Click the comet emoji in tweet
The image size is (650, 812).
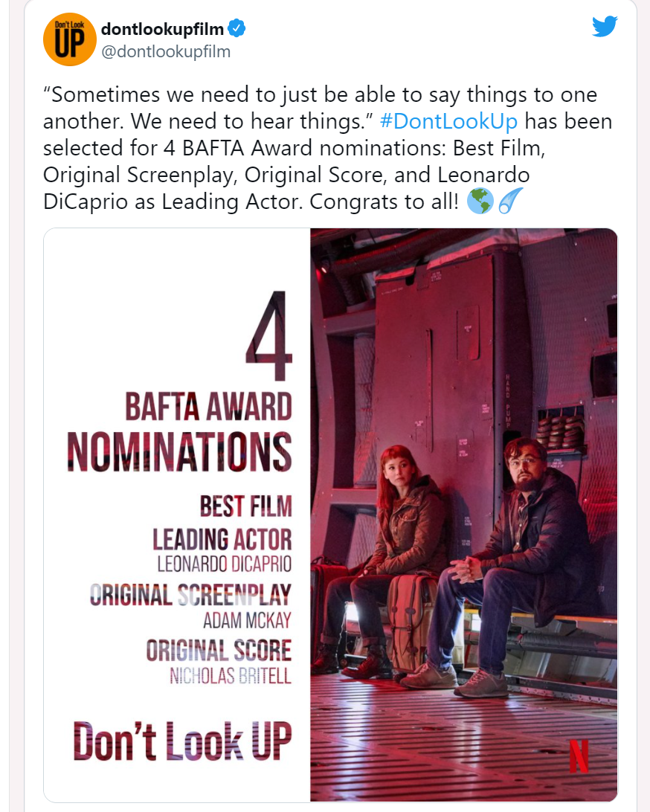click(510, 201)
